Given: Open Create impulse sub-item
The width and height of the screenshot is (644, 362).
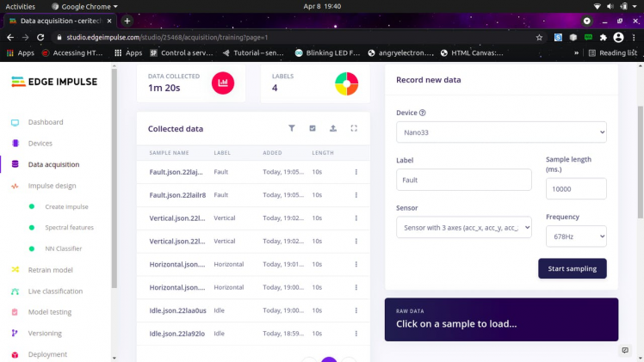Looking at the screenshot, I should pyautogui.click(x=66, y=206).
